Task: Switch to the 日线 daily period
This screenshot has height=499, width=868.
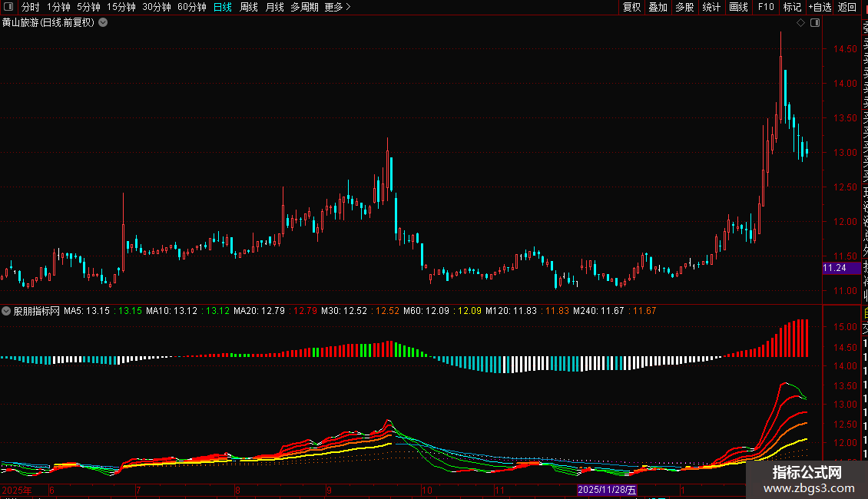Action: [x=223, y=7]
